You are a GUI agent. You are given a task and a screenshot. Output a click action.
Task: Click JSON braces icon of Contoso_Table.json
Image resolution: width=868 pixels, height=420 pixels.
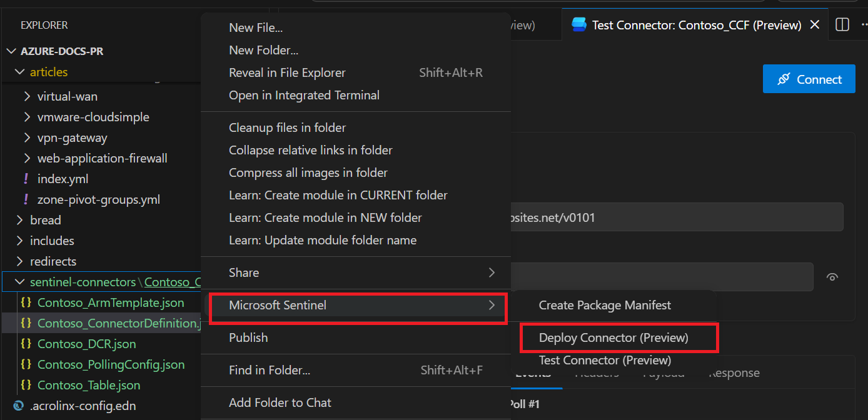point(26,385)
